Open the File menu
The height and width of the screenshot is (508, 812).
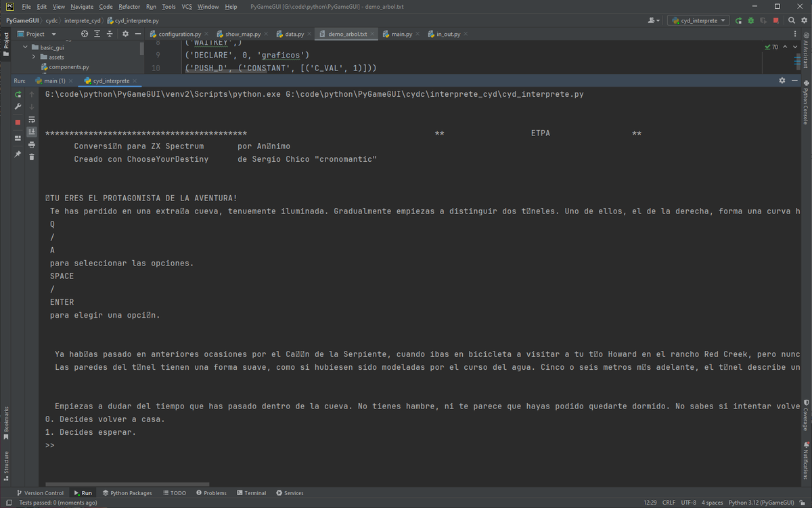coord(26,7)
